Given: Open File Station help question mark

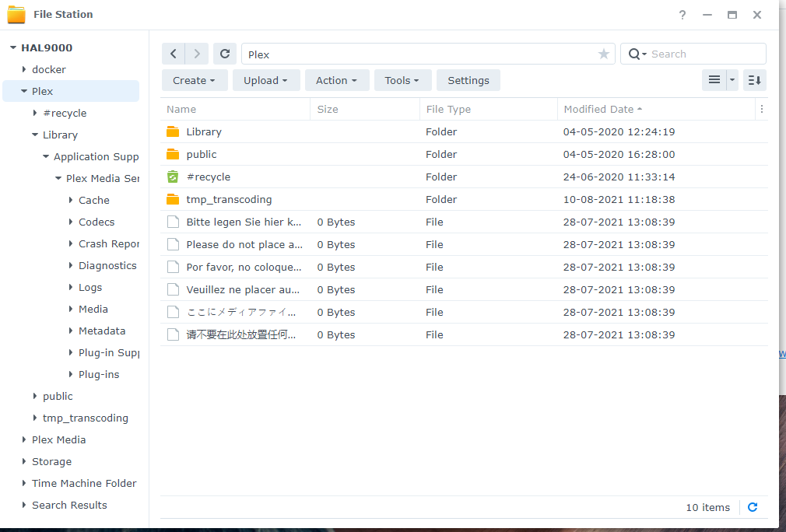Looking at the screenshot, I should click(x=682, y=15).
